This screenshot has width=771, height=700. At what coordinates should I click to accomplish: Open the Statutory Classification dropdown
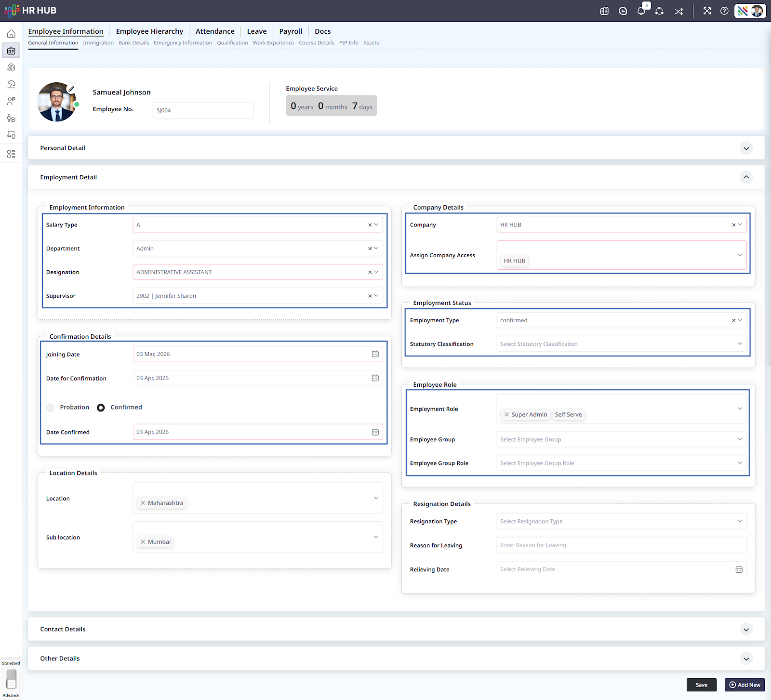621,344
